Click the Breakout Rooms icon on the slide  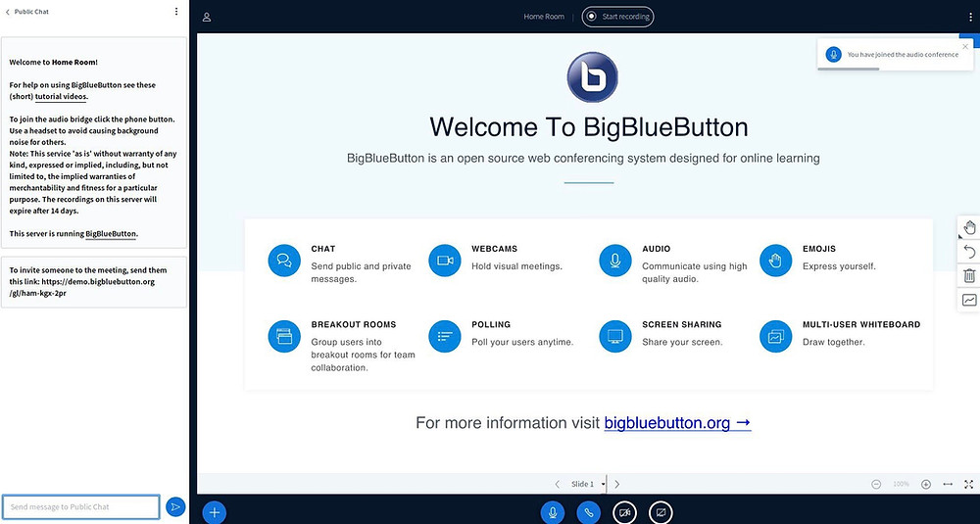284,336
